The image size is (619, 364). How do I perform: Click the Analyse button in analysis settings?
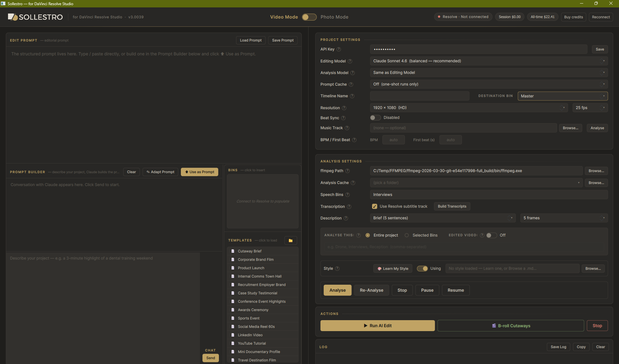click(x=338, y=290)
